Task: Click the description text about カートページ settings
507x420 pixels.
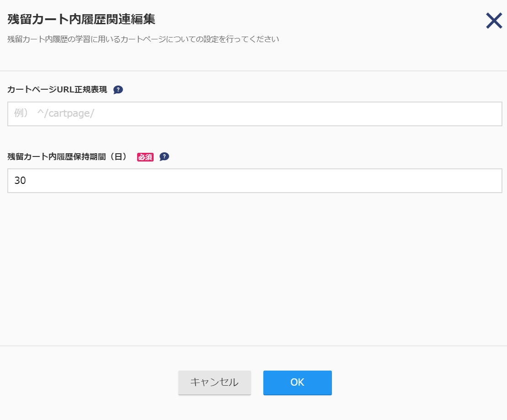Action: click(x=143, y=39)
